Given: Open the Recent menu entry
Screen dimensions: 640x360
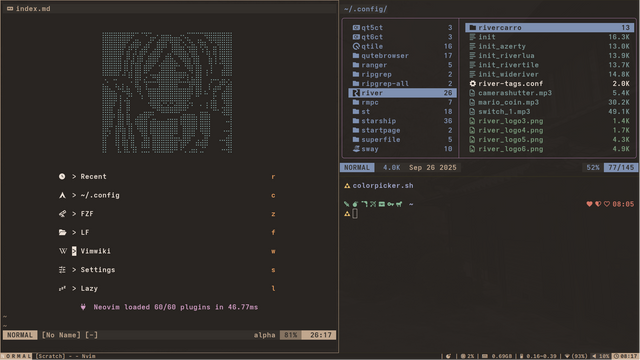Looking at the screenshot, I should pyautogui.click(x=93, y=176).
